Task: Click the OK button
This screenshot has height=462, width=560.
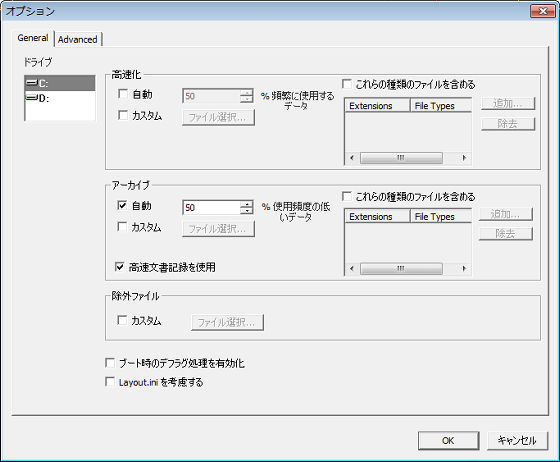Action: pos(448,441)
